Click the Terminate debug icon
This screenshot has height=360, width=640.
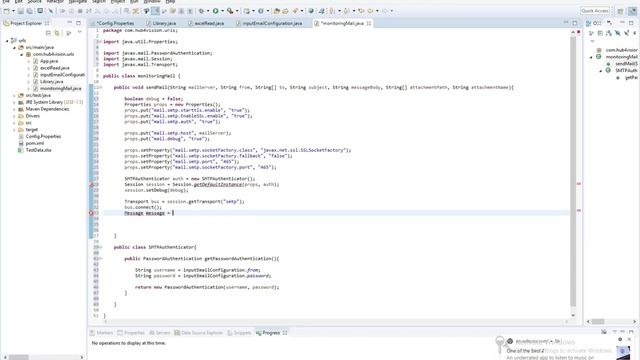point(80,11)
